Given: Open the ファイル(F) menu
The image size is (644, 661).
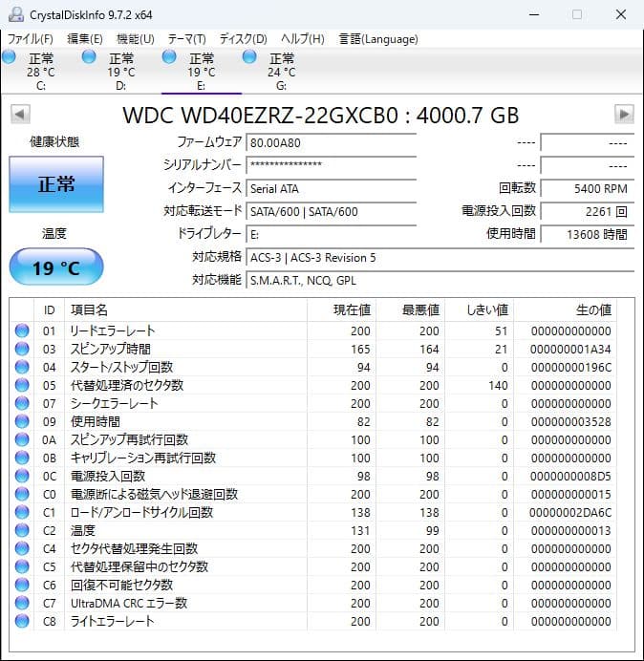Looking at the screenshot, I should click(31, 39).
